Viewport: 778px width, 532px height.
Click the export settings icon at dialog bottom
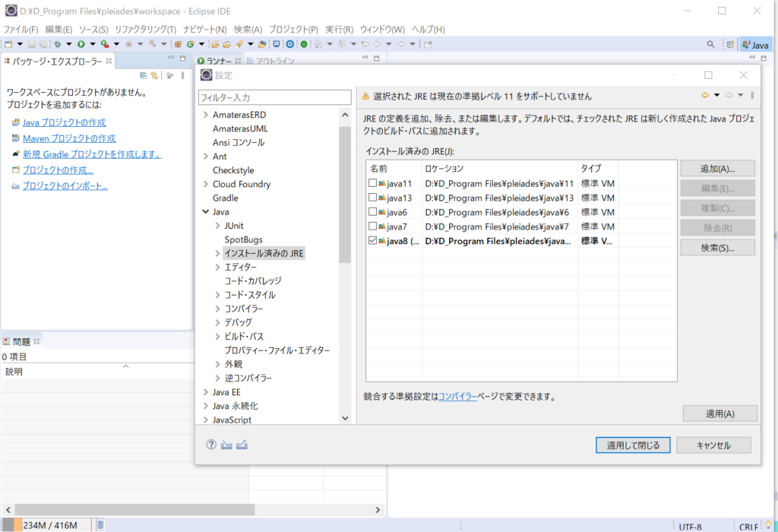coord(242,445)
